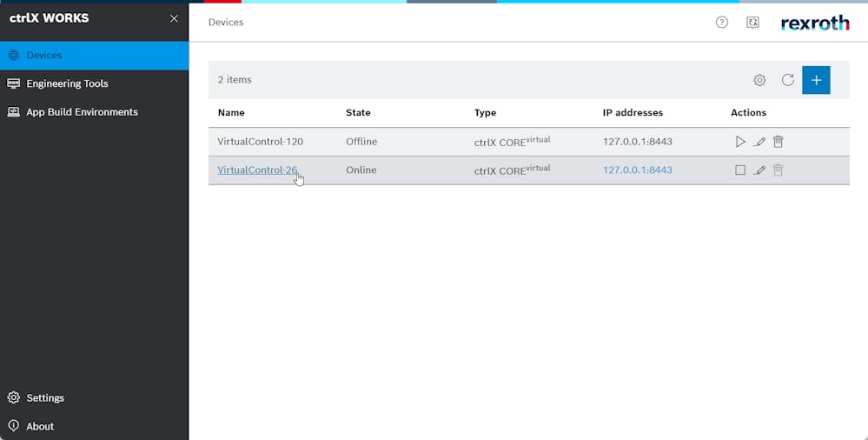Screen dimensions: 868x440
Task: Edit VirtualControl-26 with pencil icon
Action: click(x=759, y=170)
